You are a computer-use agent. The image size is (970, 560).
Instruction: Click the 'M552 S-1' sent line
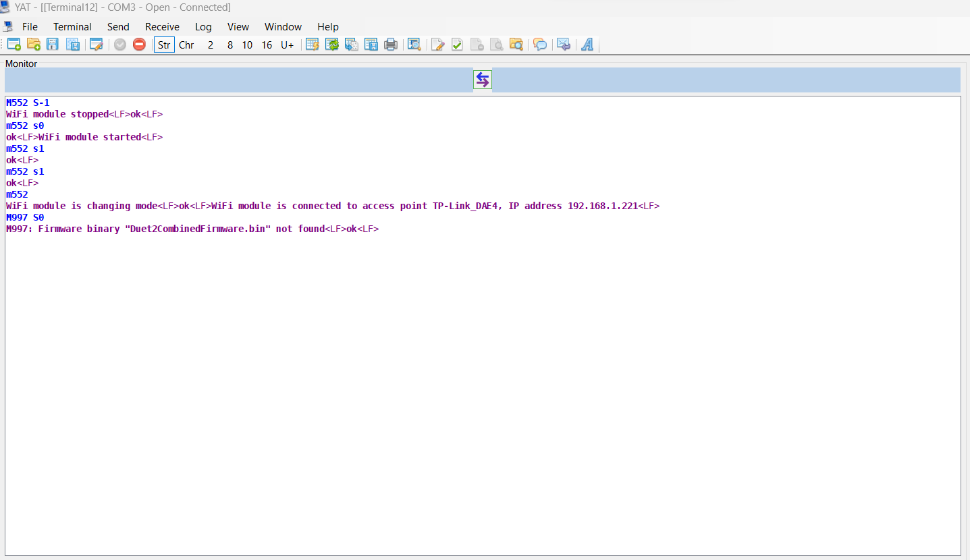click(x=28, y=103)
